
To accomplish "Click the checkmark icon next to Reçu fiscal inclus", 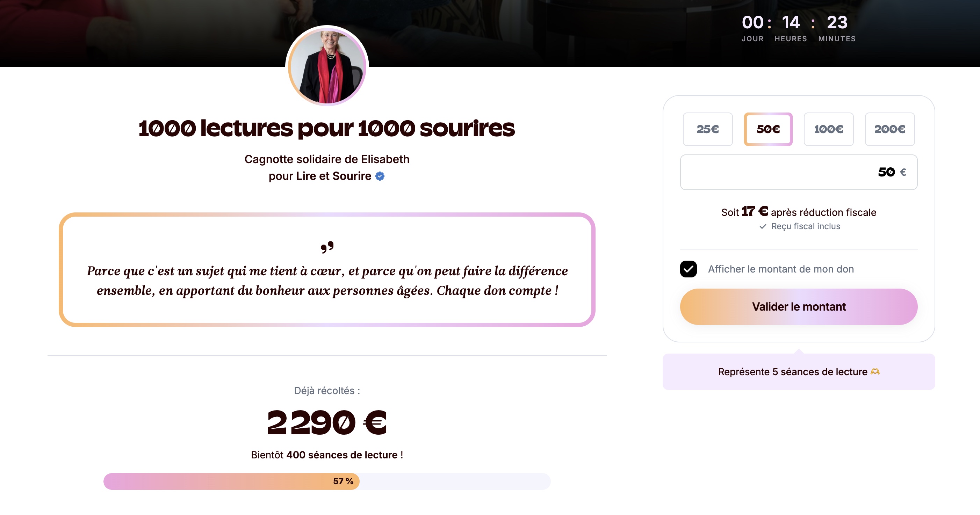I will (762, 227).
